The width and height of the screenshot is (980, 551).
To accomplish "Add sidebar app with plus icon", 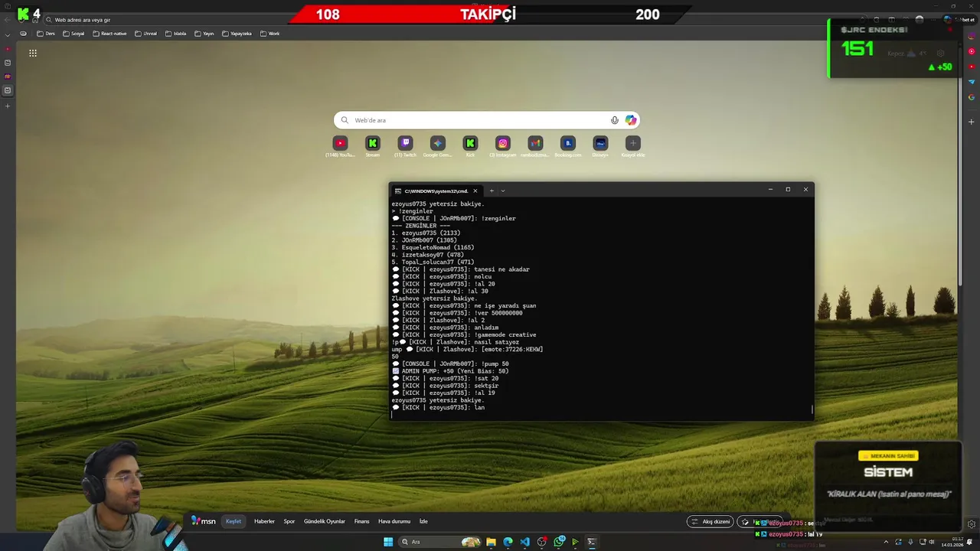I will coord(972,122).
